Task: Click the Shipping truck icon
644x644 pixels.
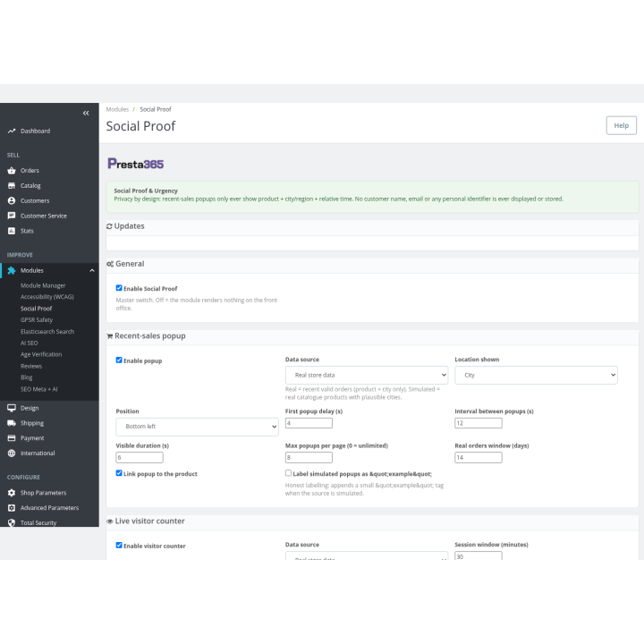Action: pyautogui.click(x=12, y=423)
